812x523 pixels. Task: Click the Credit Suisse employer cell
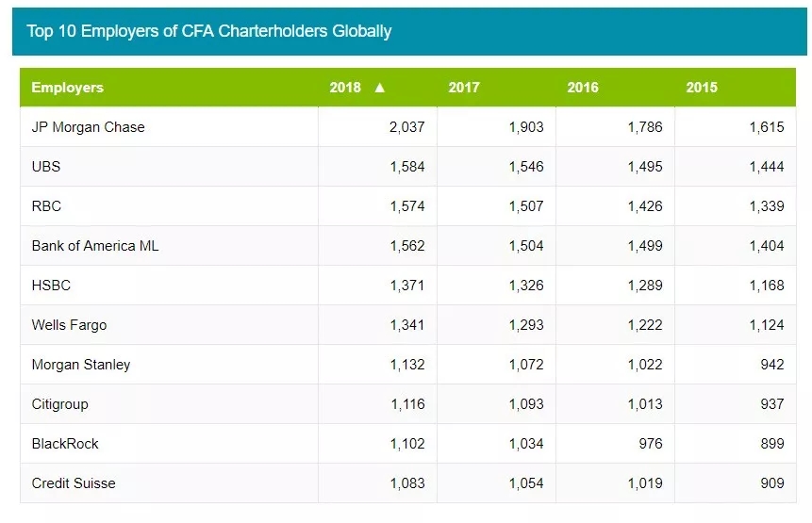[x=74, y=483]
